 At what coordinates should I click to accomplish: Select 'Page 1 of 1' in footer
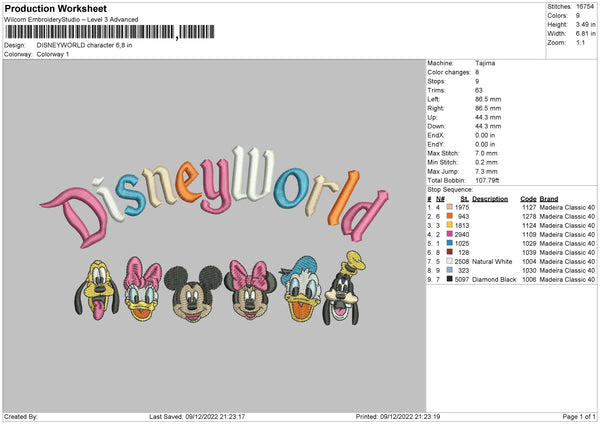coord(579,417)
